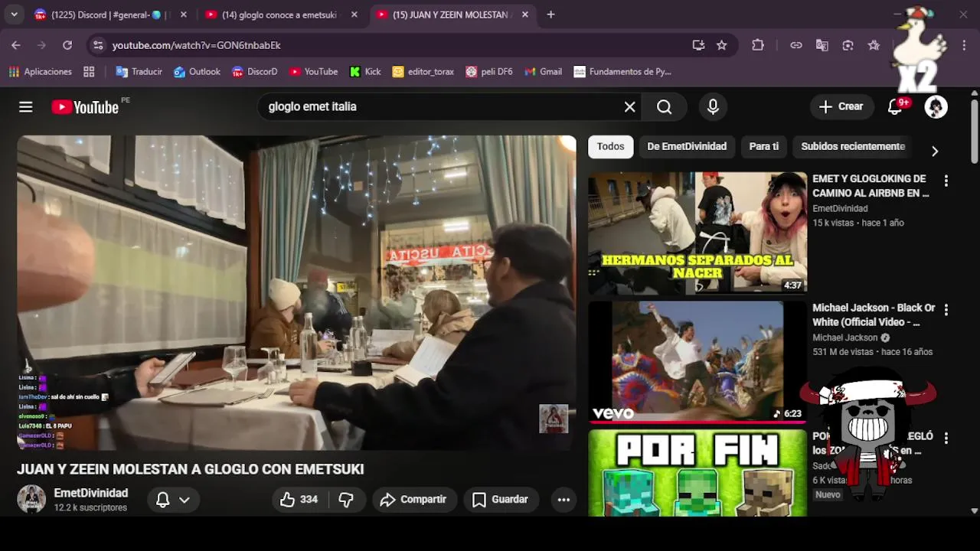
Task: Go to the YouTube home logo
Action: 85,107
